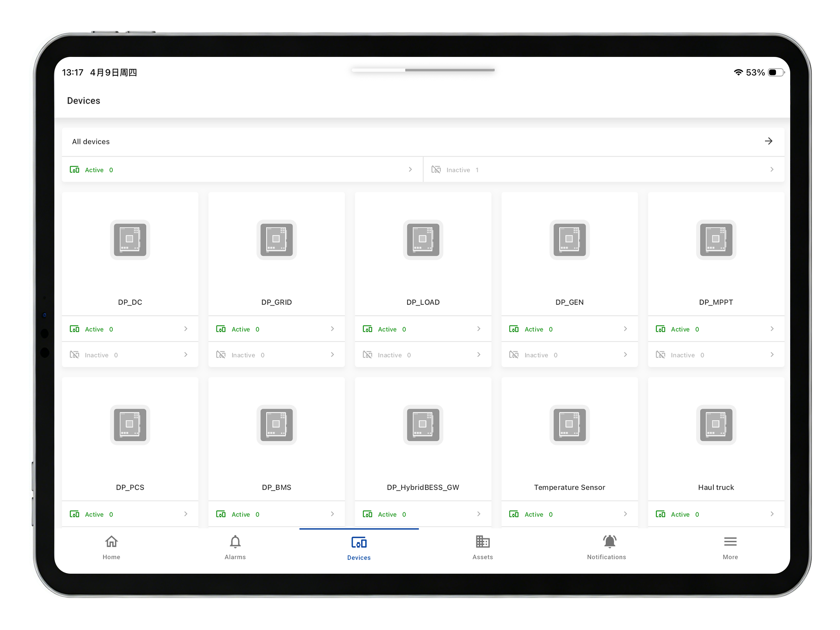Open the DP_LOAD device profile icon
840x630 pixels.
click(x=423, y=240)
